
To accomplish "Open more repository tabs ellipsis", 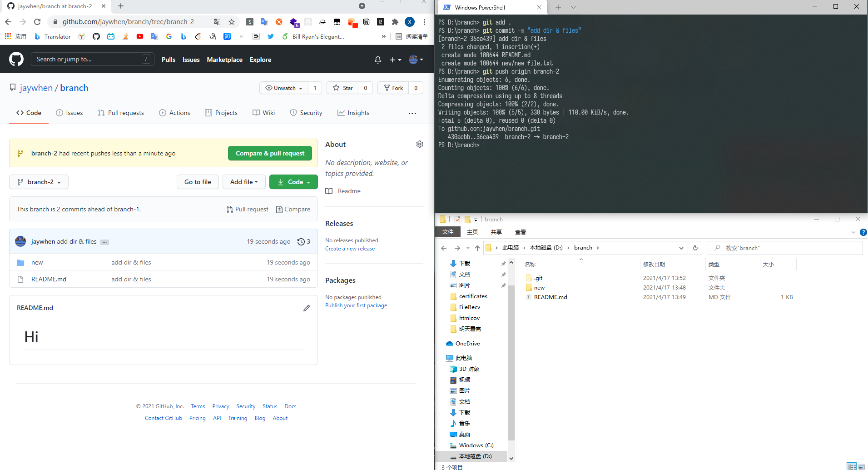I will click(412, 113).
